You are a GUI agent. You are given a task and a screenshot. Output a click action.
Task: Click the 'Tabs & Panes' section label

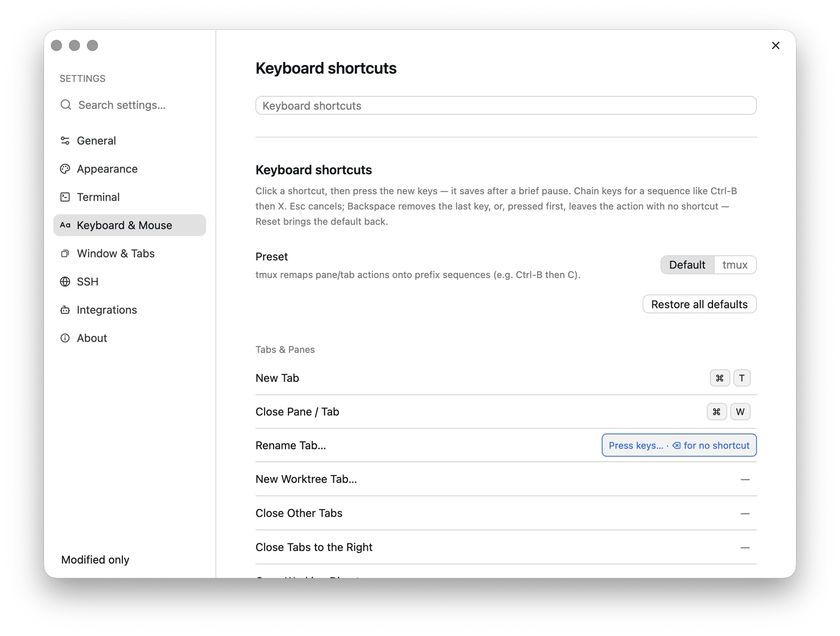point(285,350)
